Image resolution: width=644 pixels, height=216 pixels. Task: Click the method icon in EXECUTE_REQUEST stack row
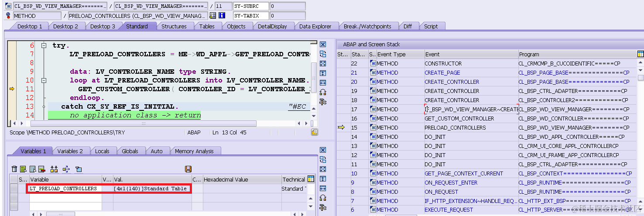click(373, 210)
